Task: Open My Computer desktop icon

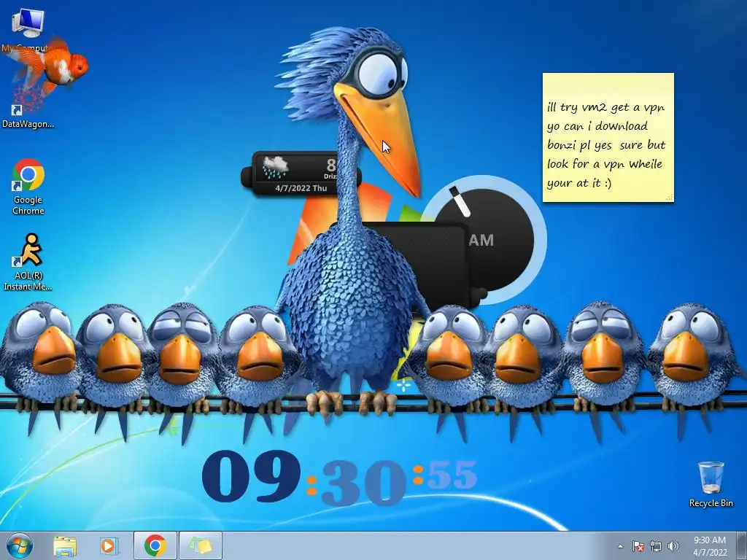Action: click(x=28, y=24)
